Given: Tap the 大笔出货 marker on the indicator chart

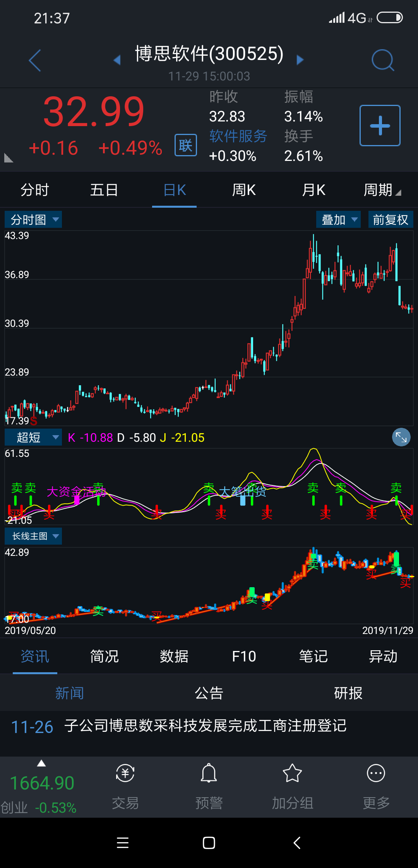Looking at the screenshot, I should (x=243, y=492).
